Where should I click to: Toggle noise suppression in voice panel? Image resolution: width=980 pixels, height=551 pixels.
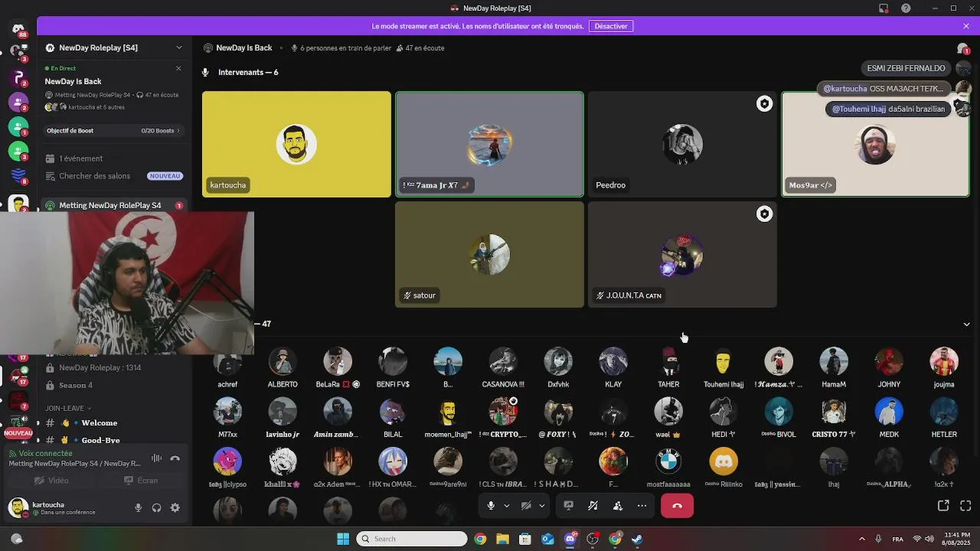tap(156, 458)
